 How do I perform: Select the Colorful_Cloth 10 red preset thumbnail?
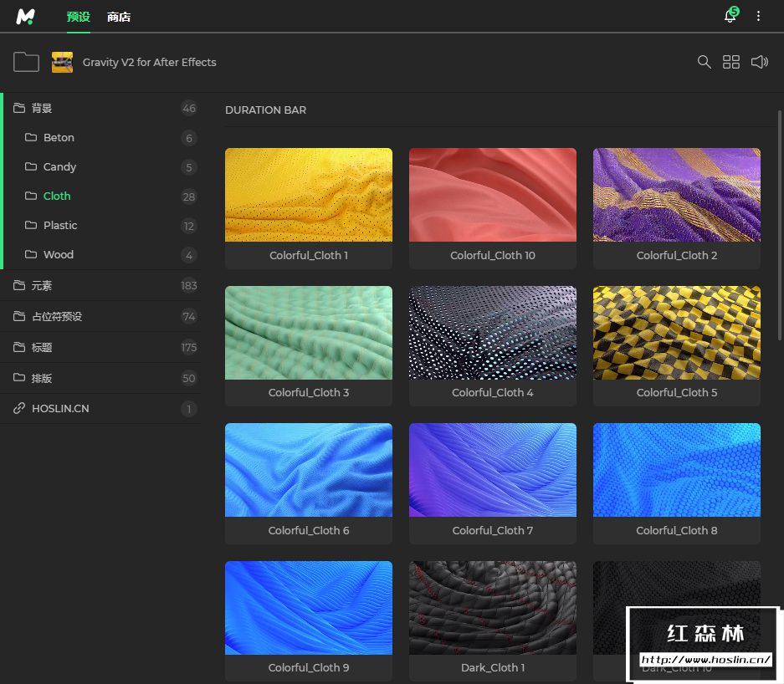click(492, 196)
